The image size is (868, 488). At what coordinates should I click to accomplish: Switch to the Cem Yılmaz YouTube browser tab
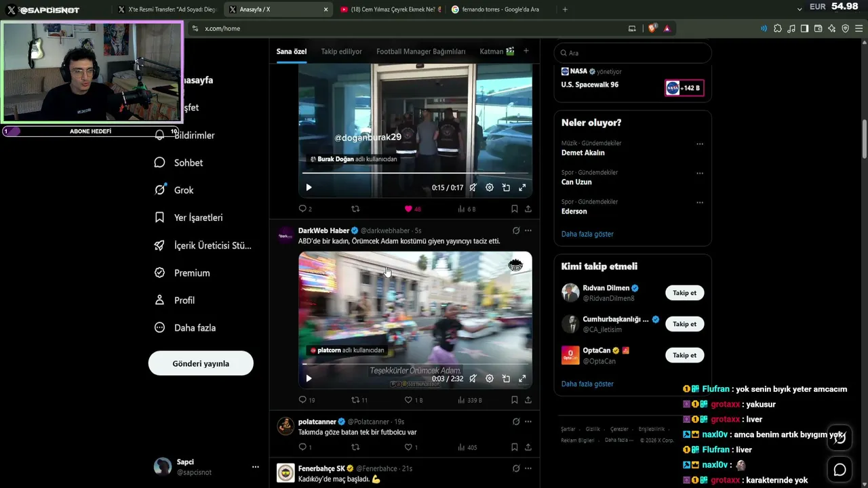pos(390,9)
